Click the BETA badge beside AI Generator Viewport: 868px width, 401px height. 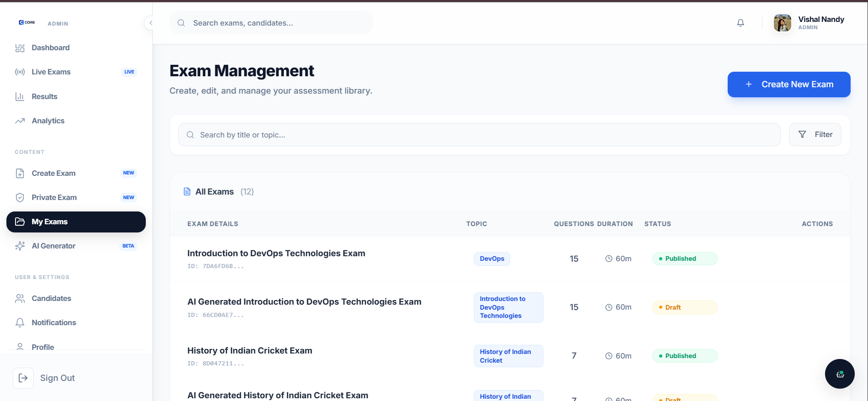[128, 246]
